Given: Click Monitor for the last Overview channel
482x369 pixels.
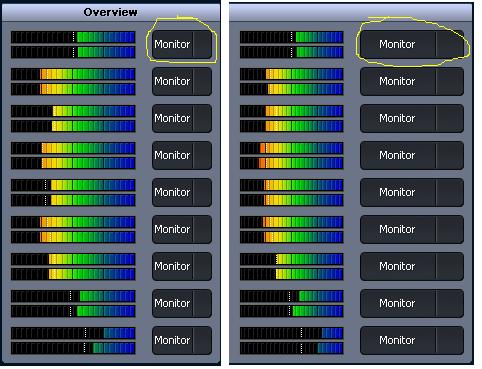Looking at the screenshot, I should pos(182,341).
